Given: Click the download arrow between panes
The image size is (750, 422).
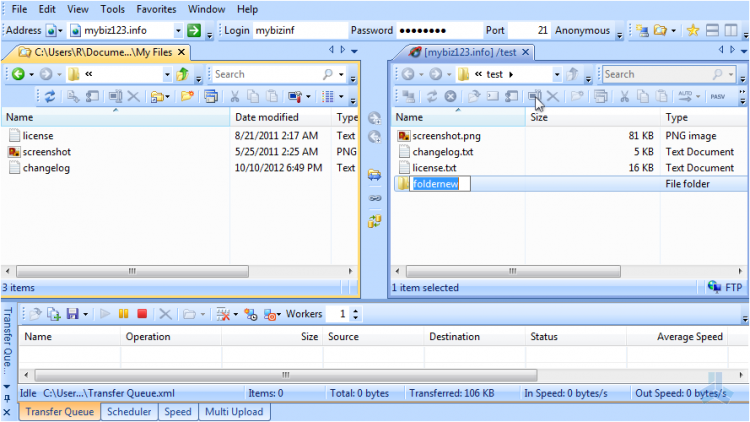Looking at the screenshot, I should pyautogui.click(x=375, y=137).
